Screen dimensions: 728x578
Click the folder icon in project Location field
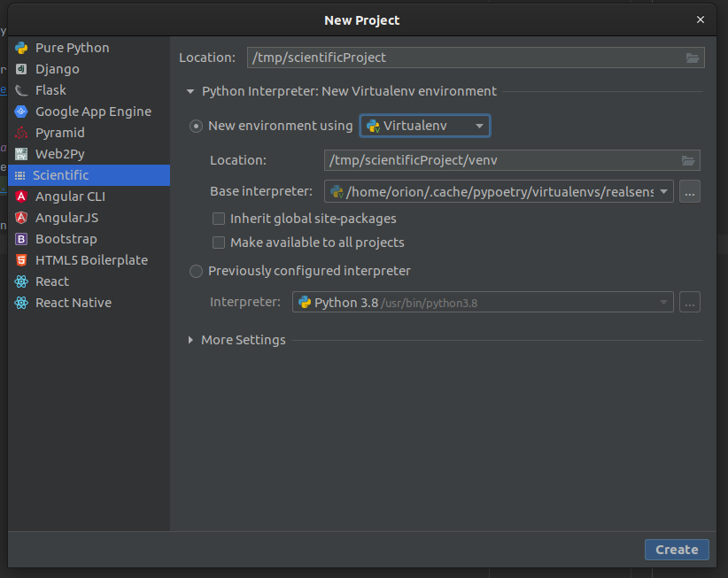[692, 58]
